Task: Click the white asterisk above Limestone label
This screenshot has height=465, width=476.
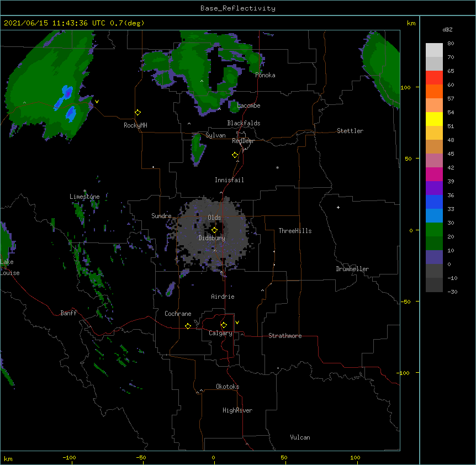Action: [84, 191]
